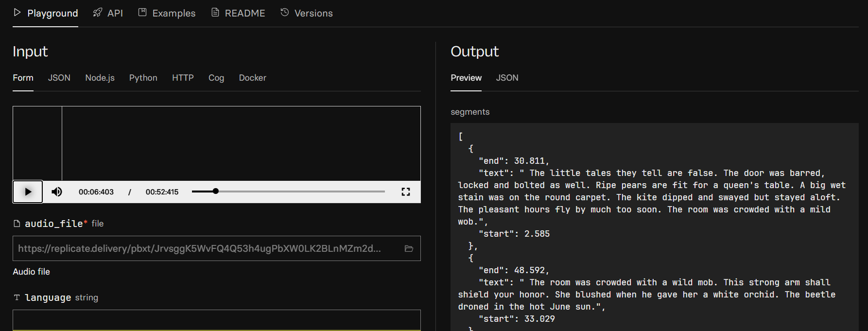Play the audio file

28,192
